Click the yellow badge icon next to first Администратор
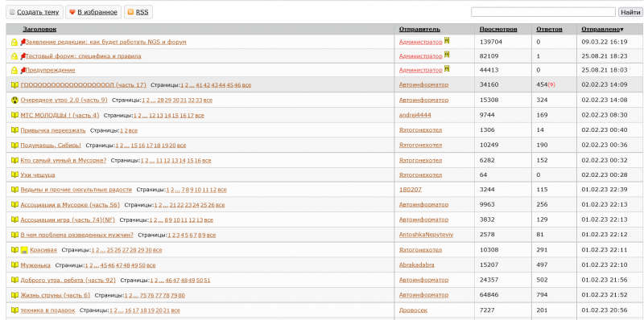The height and width of the screenshot is (320, 644). coord(447,41)
